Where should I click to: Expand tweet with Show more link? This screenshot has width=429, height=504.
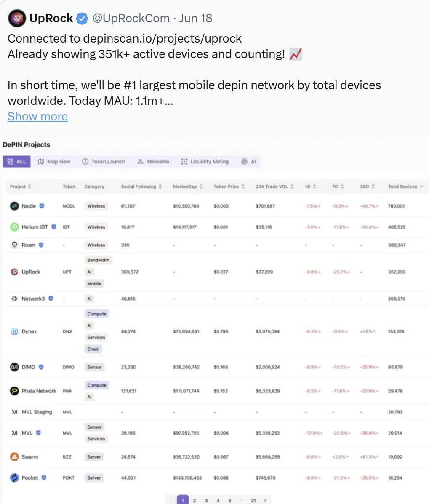[x=37, y=116]
